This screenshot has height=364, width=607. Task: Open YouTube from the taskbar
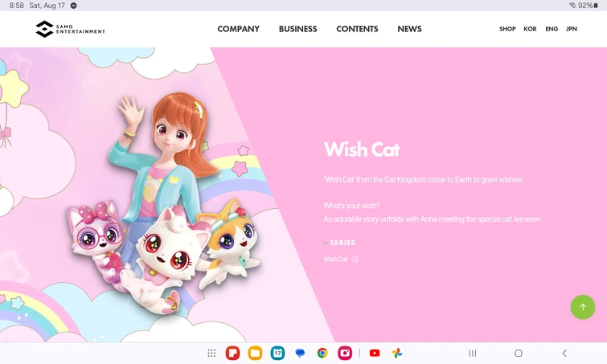pos(375,353)
